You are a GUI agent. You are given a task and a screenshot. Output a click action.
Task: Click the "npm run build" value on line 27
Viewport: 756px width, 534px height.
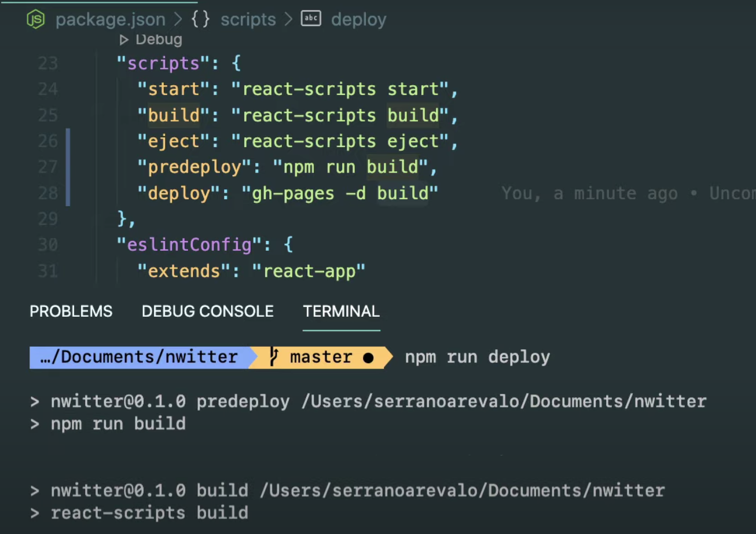coord(350,167)
